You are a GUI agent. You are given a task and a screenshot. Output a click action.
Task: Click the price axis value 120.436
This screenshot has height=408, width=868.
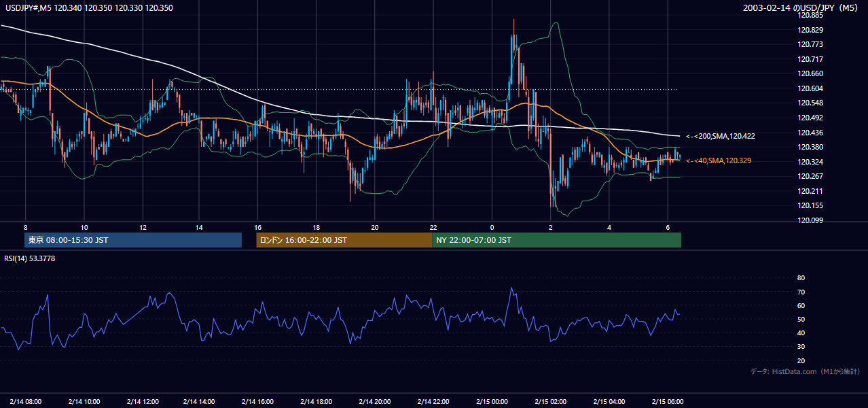pos(811,133)
